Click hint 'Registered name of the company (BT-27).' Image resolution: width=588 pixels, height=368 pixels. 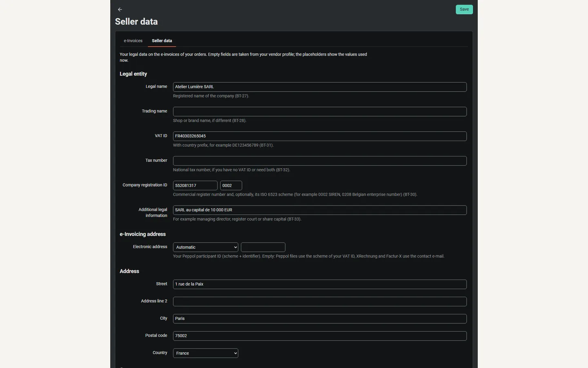[211, 96]
